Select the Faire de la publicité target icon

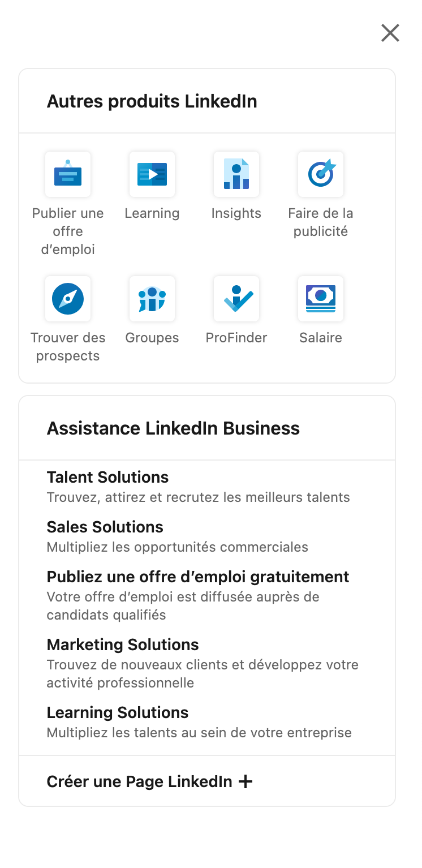click(321, 174)
